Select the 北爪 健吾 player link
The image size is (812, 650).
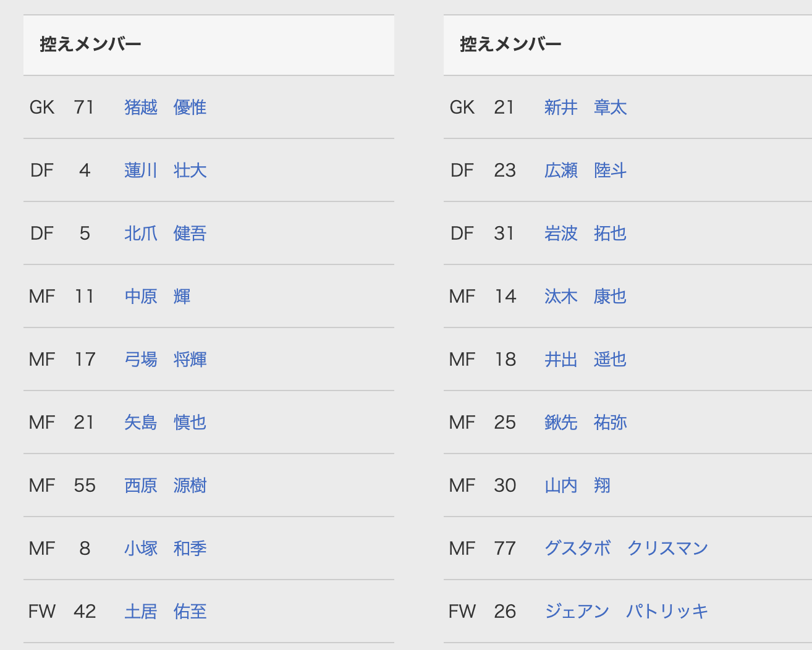165,234
